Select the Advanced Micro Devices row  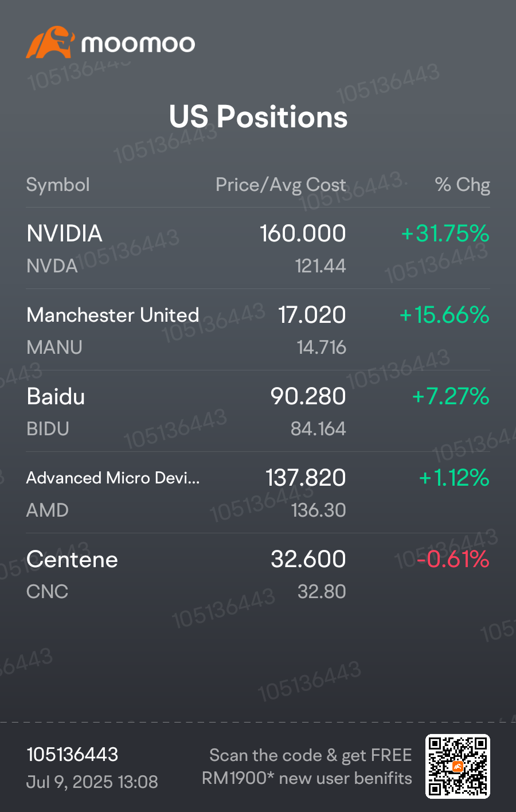pyautogui.click(x=258, y=493)
